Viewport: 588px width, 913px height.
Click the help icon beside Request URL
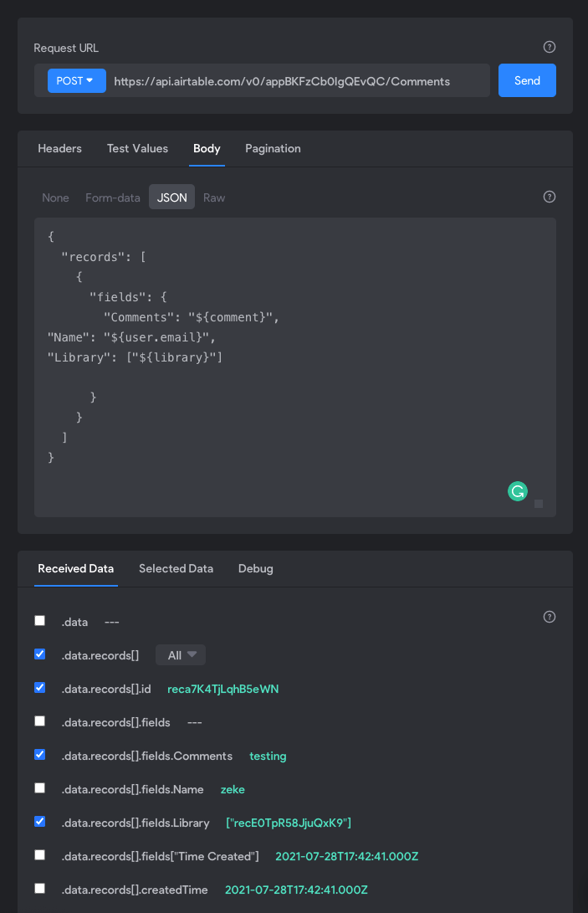pyautogui.click(x=549, y=47)
